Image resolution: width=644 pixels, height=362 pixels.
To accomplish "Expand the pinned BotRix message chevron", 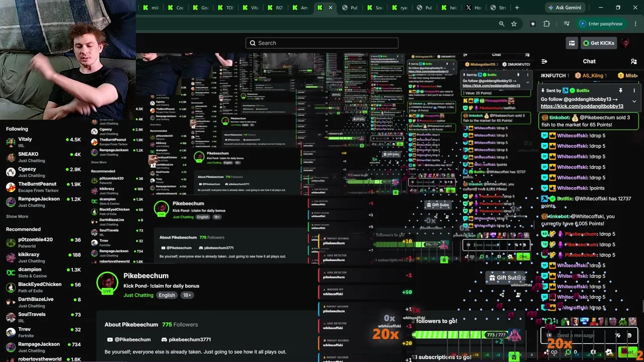I will click(634, 101).
